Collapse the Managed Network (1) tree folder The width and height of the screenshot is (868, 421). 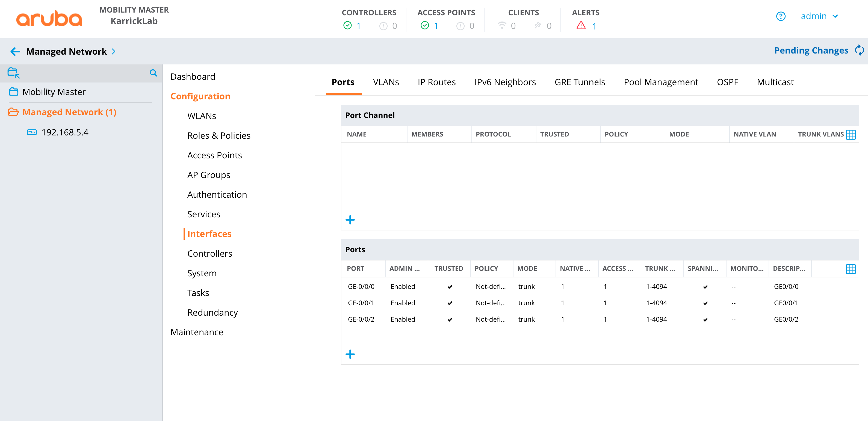tap(13, 112)
